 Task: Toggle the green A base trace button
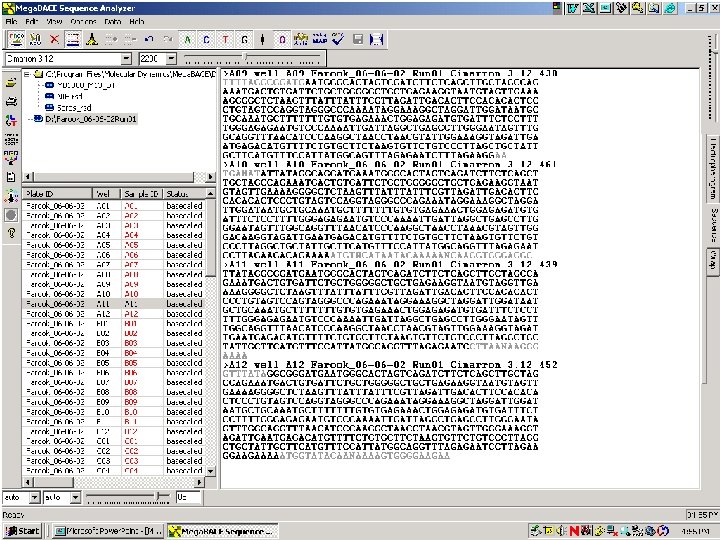[187, 39]
